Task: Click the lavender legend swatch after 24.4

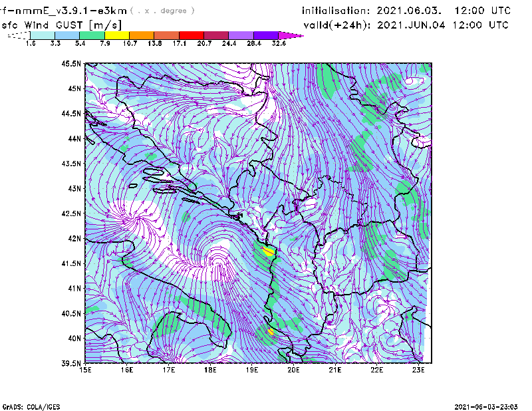Action: (241, 35)
